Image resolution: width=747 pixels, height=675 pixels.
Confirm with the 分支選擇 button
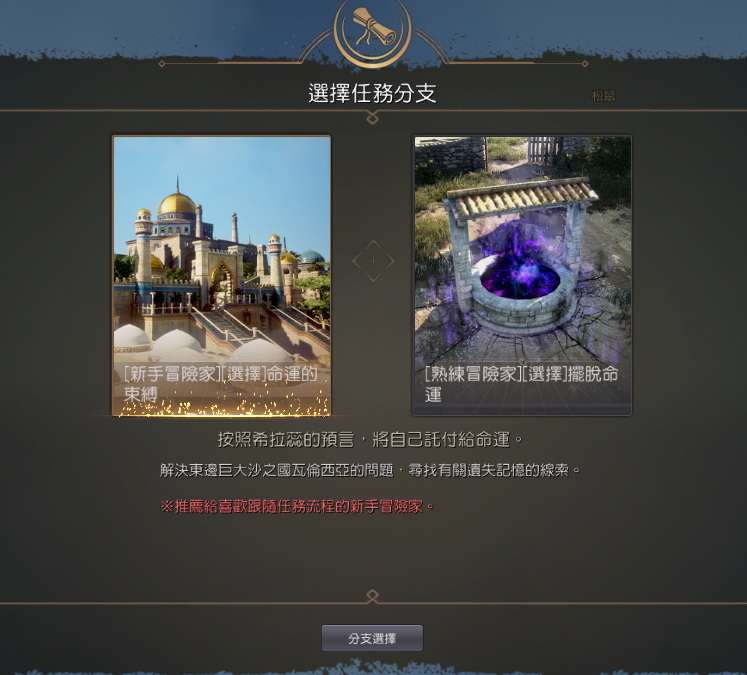click(372, 638)
